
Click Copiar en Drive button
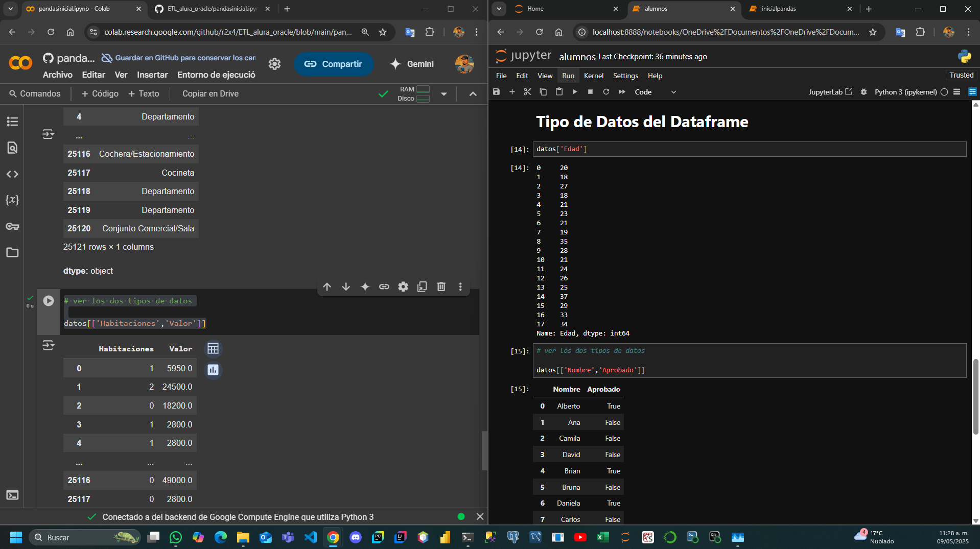211,94
